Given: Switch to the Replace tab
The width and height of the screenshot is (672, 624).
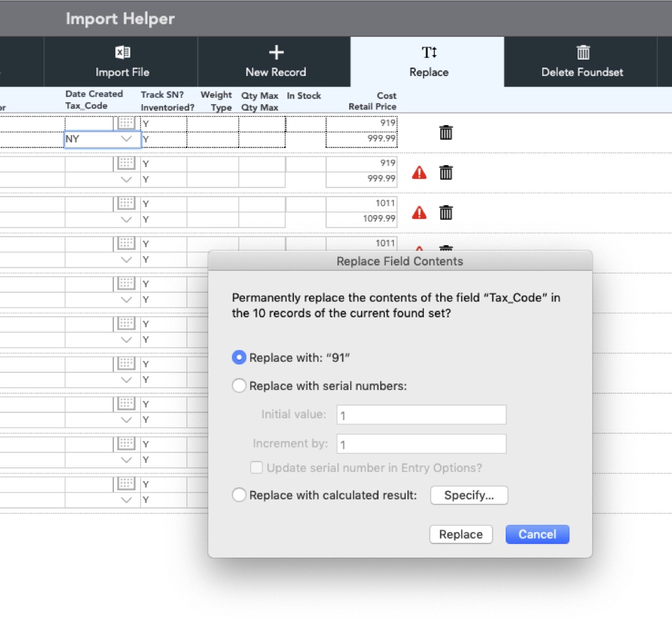Looking at the screenshot, I should (x=428, y=62).
